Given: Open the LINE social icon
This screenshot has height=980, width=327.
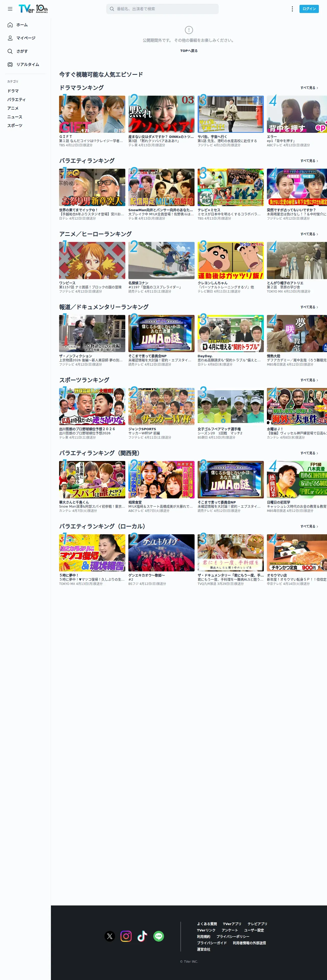Looking at the screenshot, I should pyautogui.click(x=159, y=936).
